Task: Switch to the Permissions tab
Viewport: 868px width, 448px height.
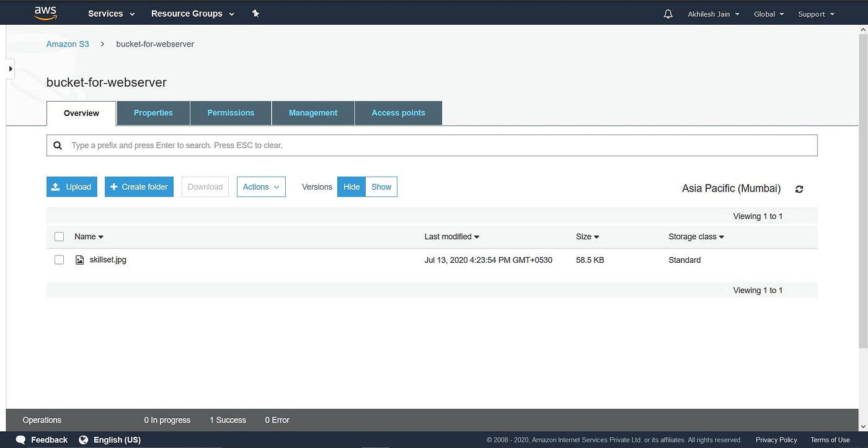Action: pos(231,113)
